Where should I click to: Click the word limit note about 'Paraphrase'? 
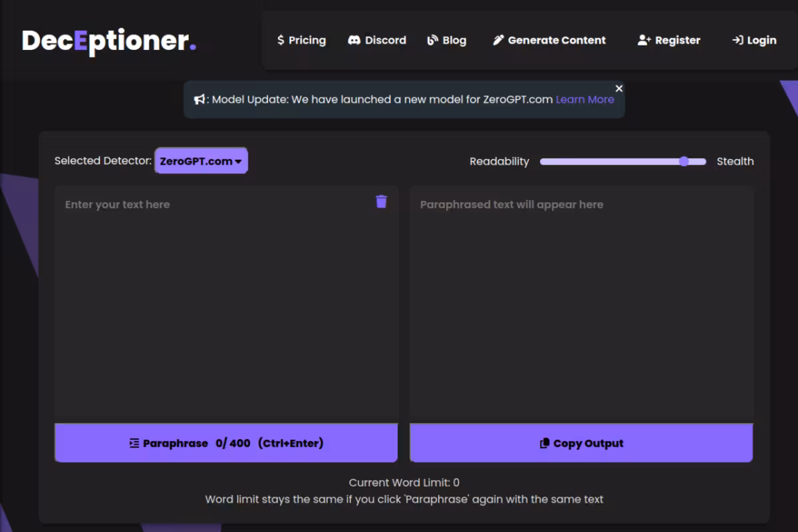(404, 499)
